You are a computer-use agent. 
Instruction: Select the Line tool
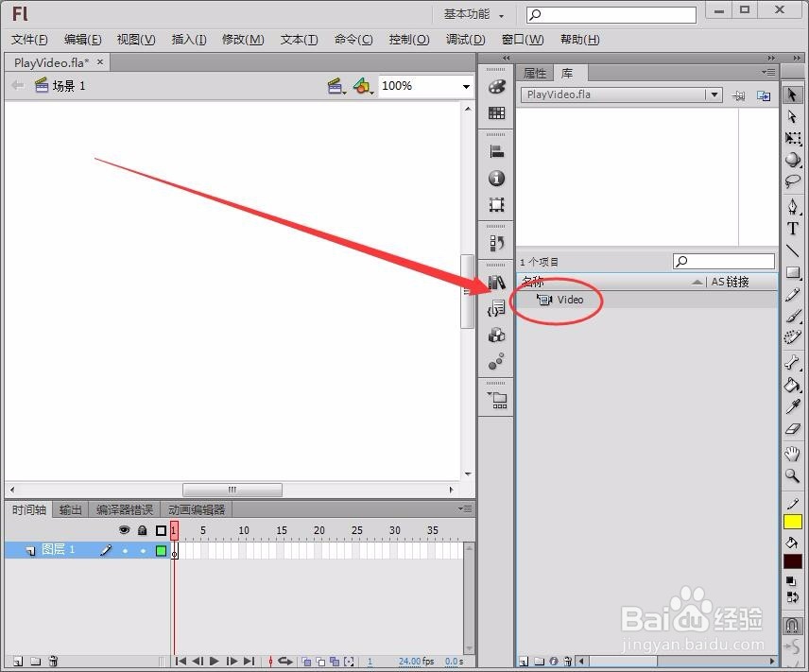pyautogui.click(x=793, y=250)
